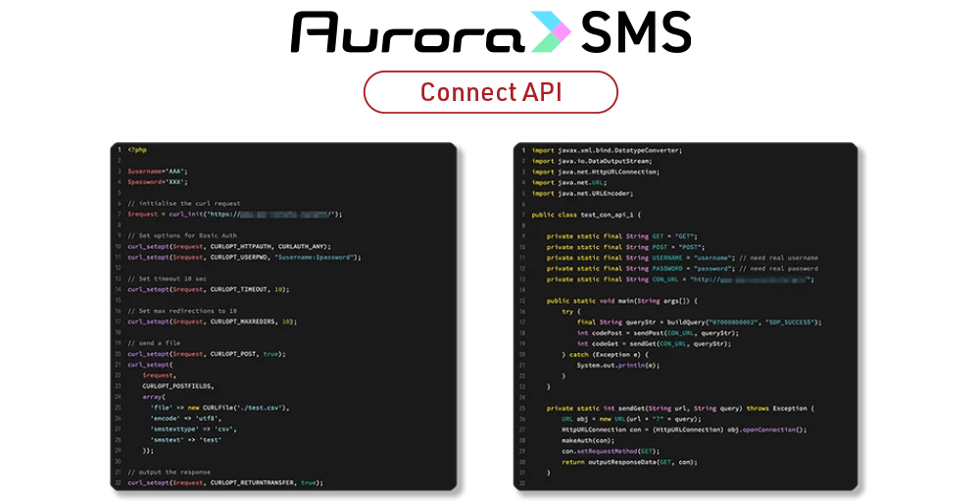Open the Java code sample image
Viewport: 980px width, 502px height.
686,317
